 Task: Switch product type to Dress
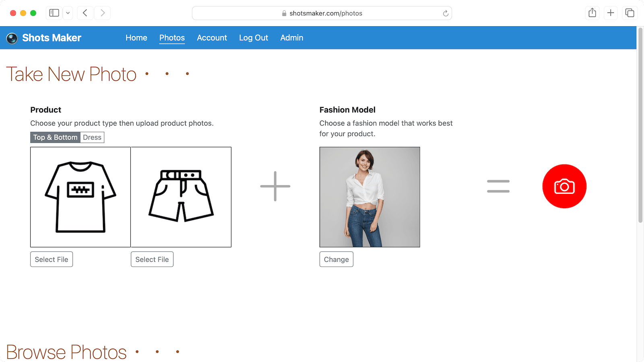pyautogui.click(x=92, y=137)
